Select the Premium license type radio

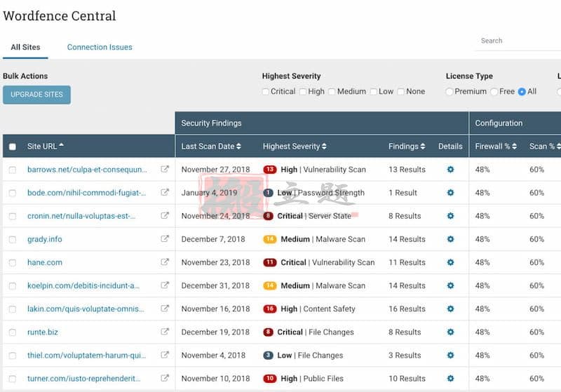click(450, 92)
